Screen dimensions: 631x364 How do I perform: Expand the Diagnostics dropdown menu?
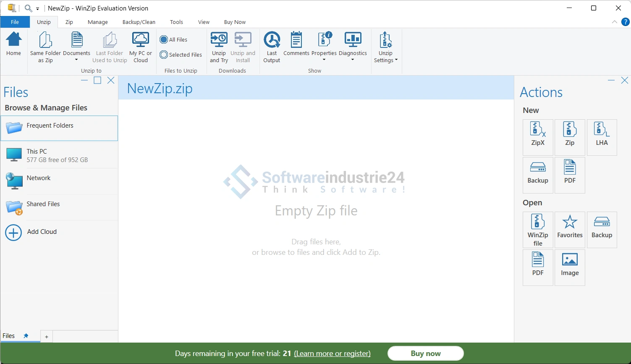click(353, 60)
